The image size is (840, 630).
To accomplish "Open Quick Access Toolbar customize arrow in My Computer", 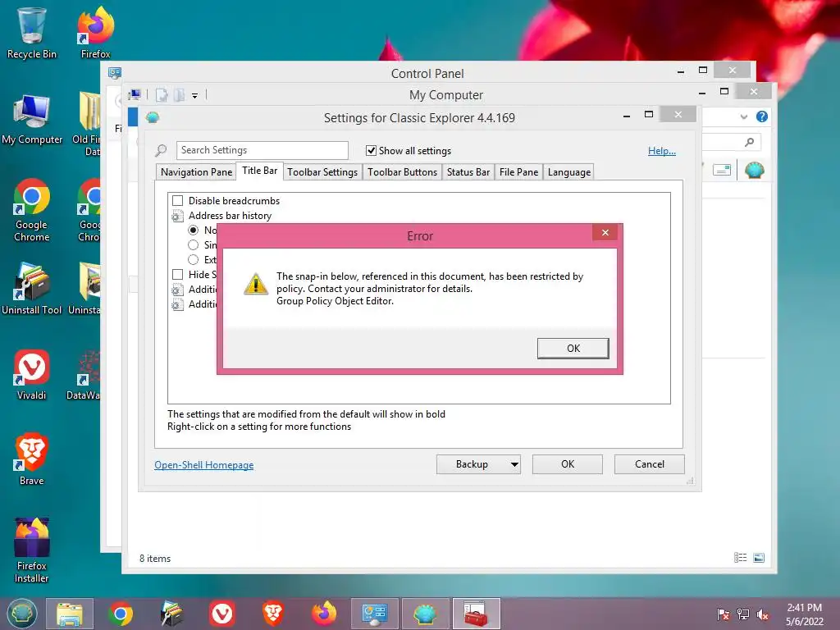I will pos(195,95).
